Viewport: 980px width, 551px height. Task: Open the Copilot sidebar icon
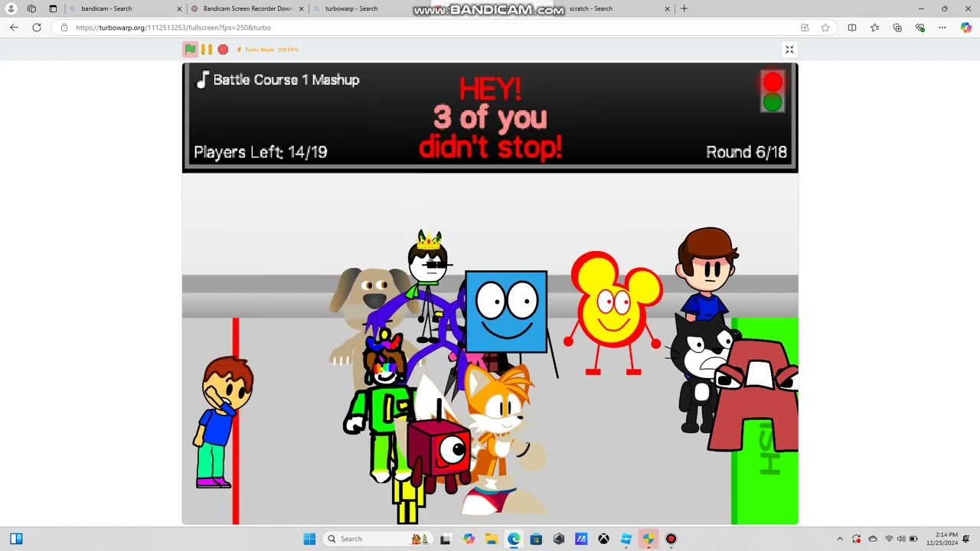(x=966, y=28)
